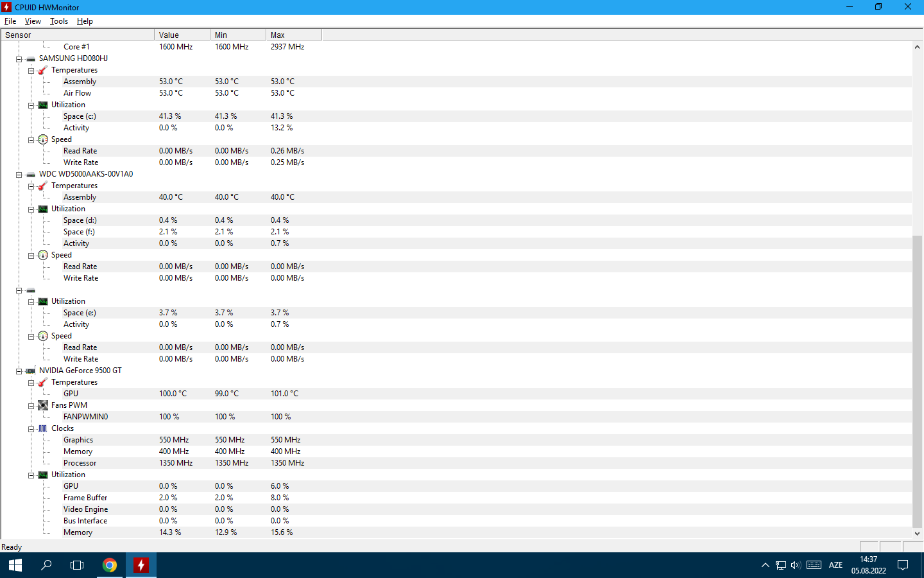Click the scrollbar down arrow
The image size is (924, 578).
(x=918, y=533)
